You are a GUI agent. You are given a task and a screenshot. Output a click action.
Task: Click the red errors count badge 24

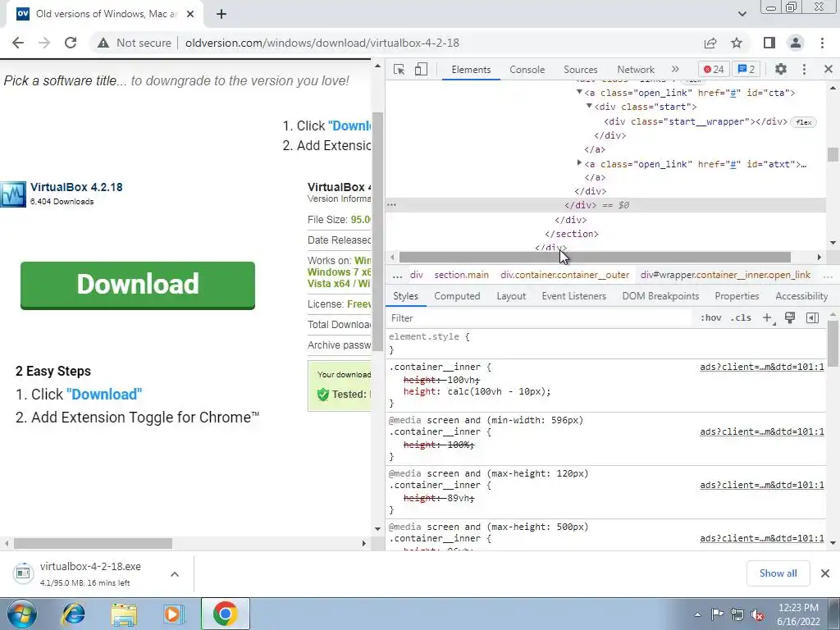714,69
